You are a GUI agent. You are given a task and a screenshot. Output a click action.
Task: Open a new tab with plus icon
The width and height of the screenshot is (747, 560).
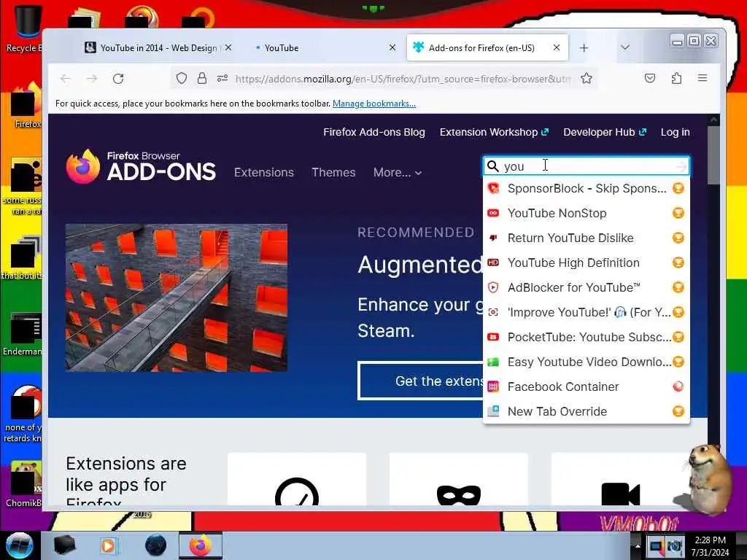pyautogui.click(x=584, y=47)
